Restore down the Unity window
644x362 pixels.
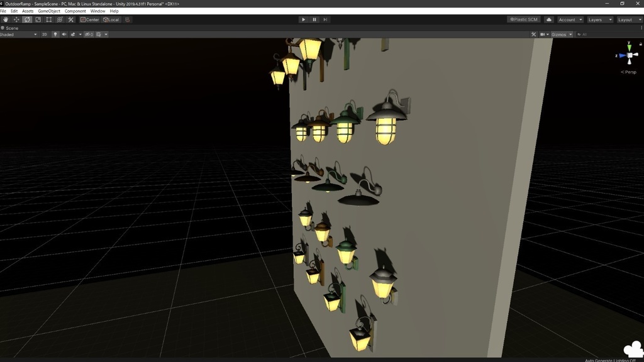pyautogui.click(x=622, y=4)
